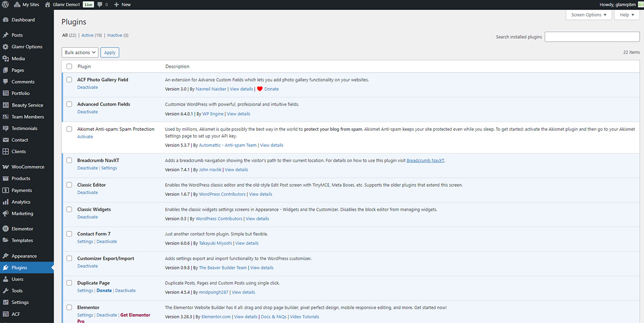Deactivate the Classic Editor plugin
The height and width of the screenshot is (323, 644).
point(87,193)
